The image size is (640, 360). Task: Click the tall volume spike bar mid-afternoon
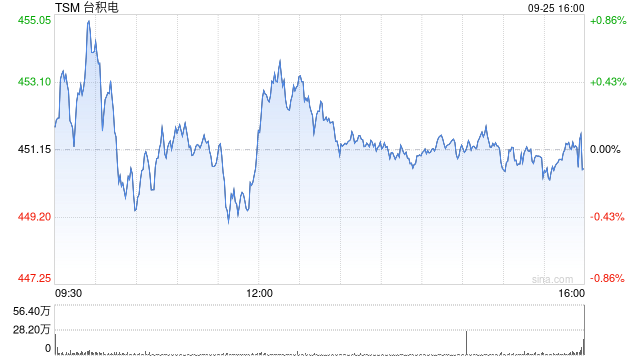coord(467,342)
